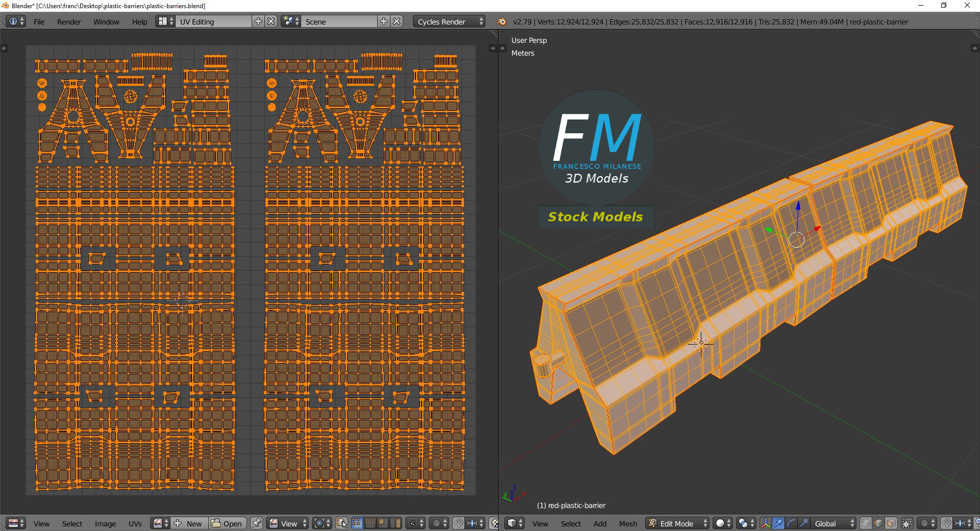
Task: Open the Cycles Render engine dropdown
Action: coord(449,21)
